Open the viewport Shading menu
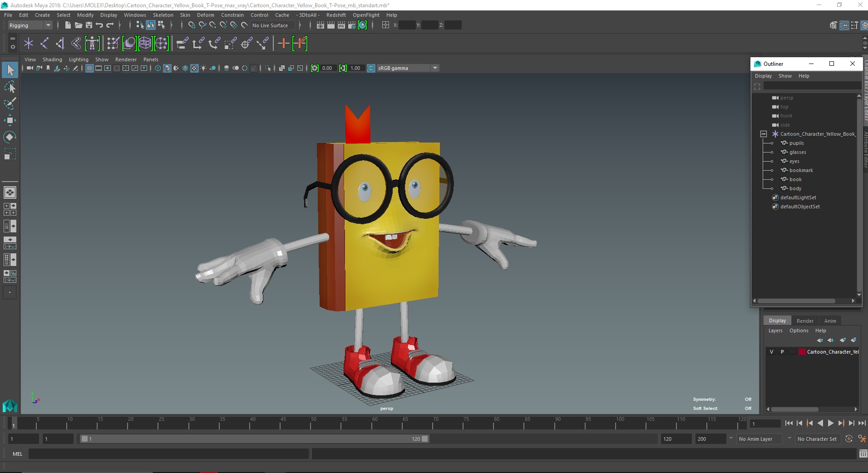The image size is (868, 473). [52, 59]
